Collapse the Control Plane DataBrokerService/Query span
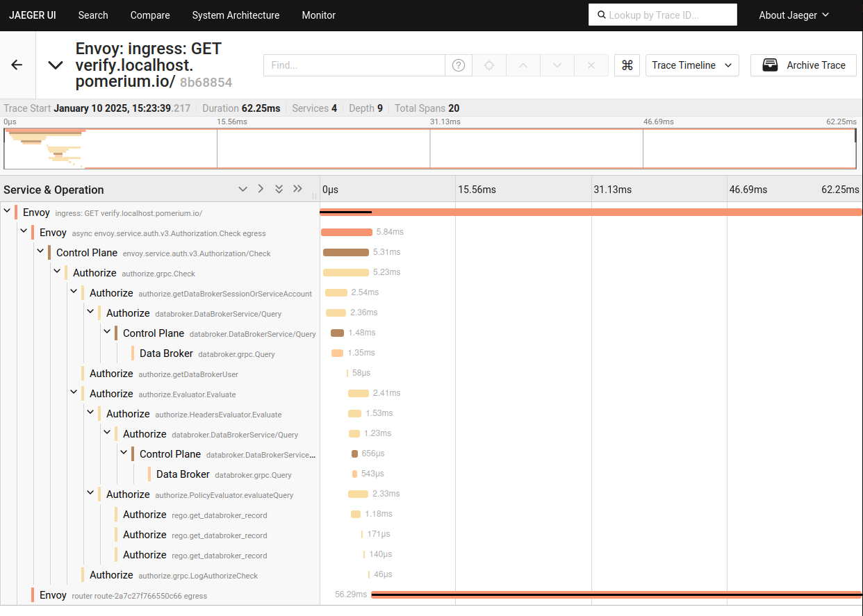Image resolution: width=863 pixels, height=616 pixels. (x=107, y=331)
